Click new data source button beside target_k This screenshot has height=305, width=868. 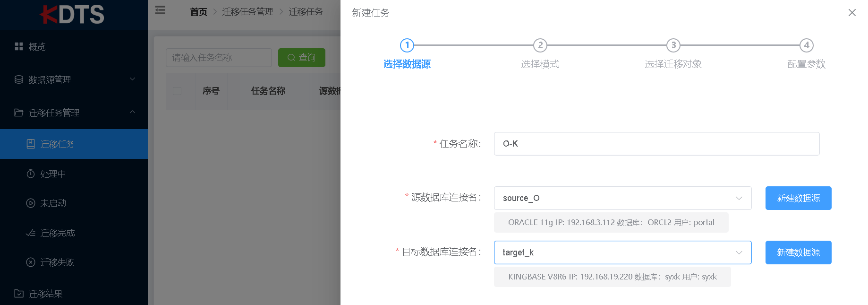[x=798, y=253]
